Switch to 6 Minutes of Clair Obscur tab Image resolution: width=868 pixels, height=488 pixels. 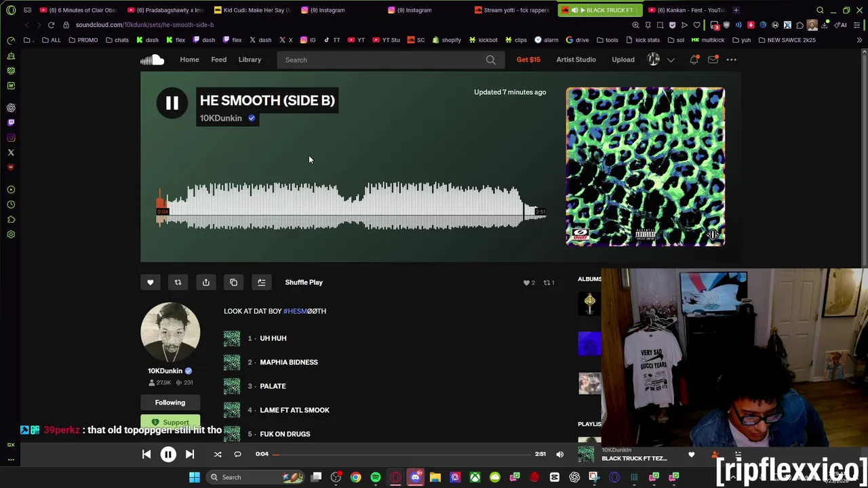pyautogui.click(x=79, y=10)
